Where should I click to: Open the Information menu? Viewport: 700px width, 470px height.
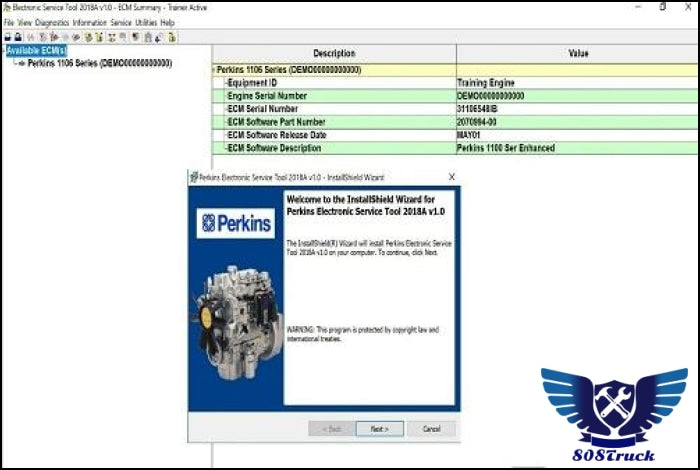click(x=89, y=22)
